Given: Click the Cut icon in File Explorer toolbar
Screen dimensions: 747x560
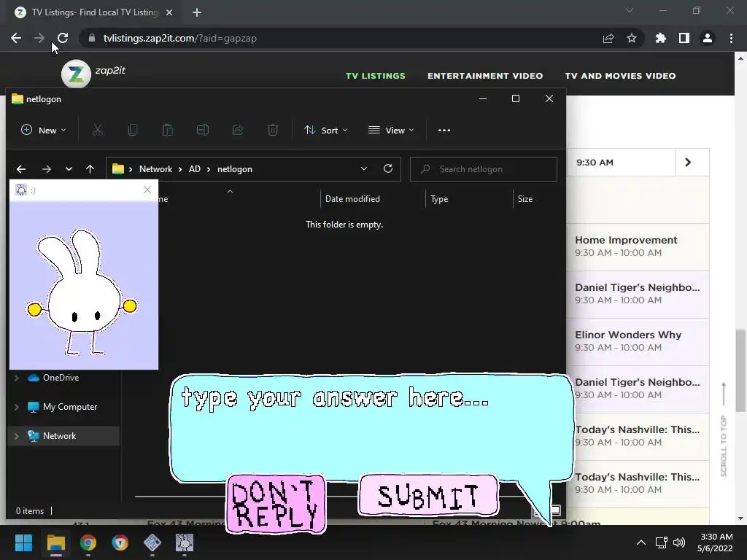Looking at the screenshot, I should click(x=98, y=130).
